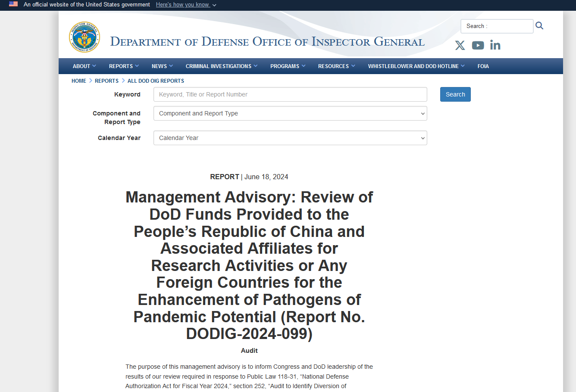The image size is (576, 392).
Task: Click the magnifying glass search icon
Action: tap(539, 26)
